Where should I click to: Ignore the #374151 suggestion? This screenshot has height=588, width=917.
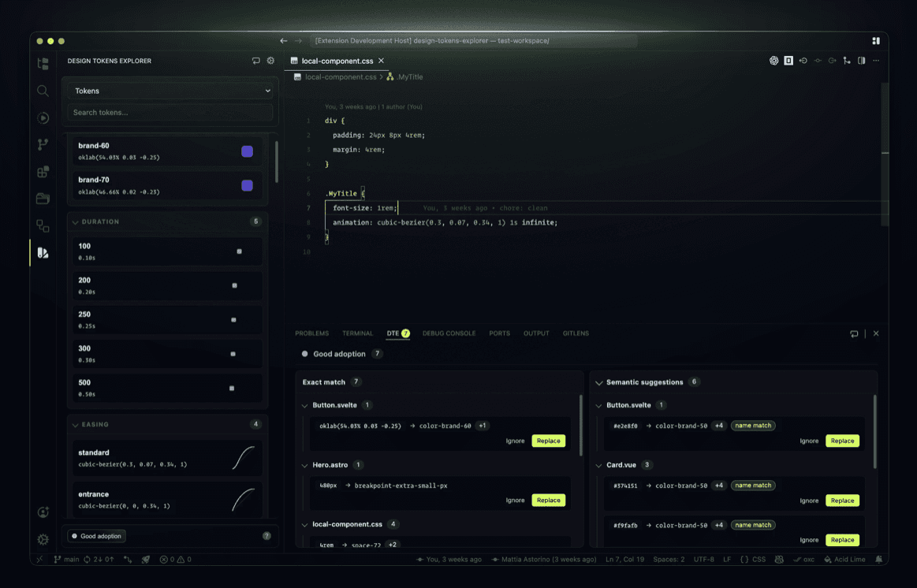(x=810, y=501)
